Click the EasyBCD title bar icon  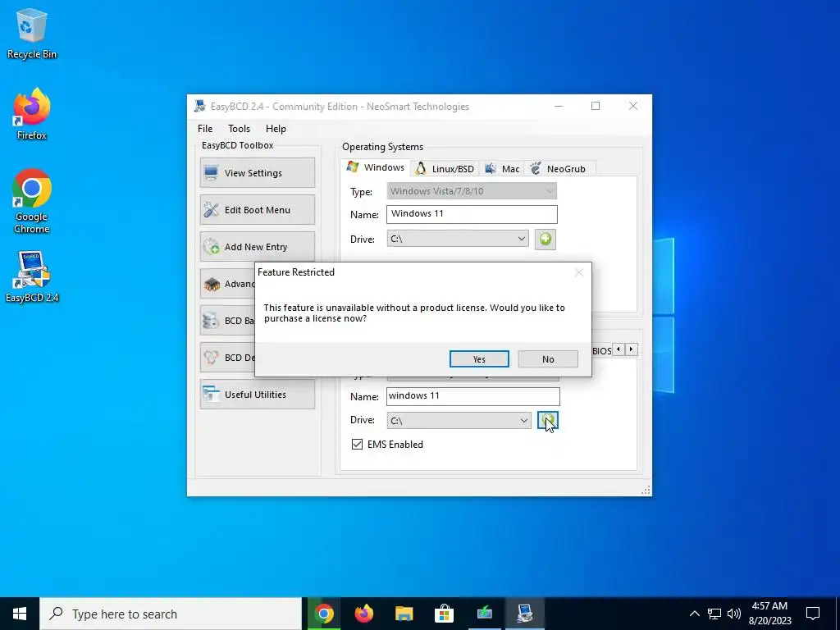tap(200, 106)
